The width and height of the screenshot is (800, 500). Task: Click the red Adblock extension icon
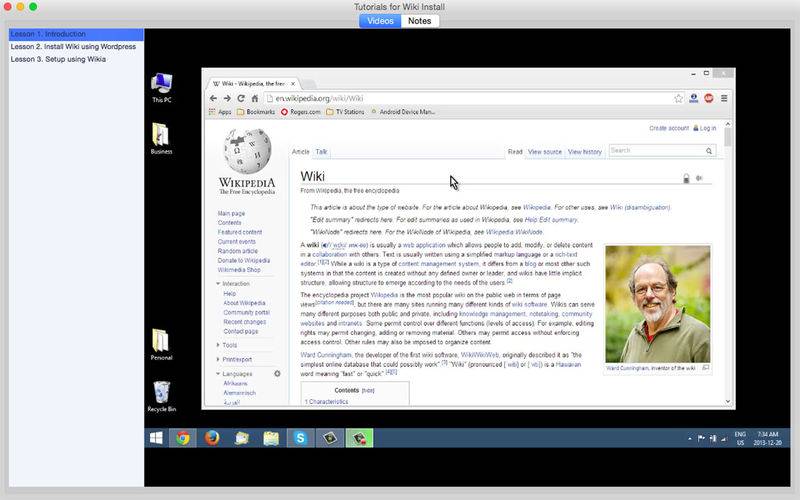[x=709, y=98]
